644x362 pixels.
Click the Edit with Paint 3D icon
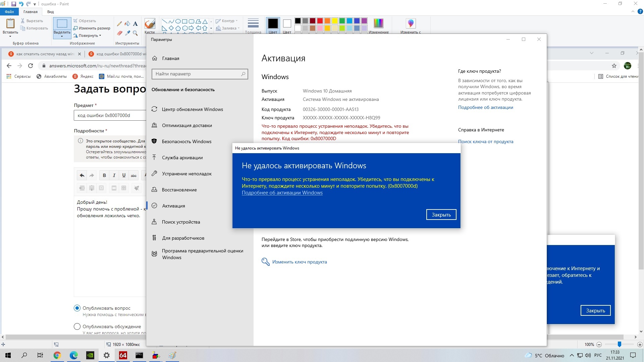[x=411, y=23]
